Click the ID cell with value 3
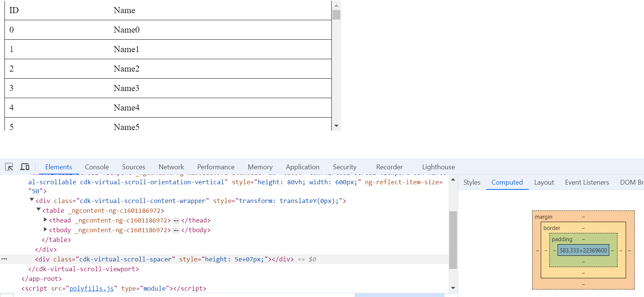644x297 pixels. point(12,88)
